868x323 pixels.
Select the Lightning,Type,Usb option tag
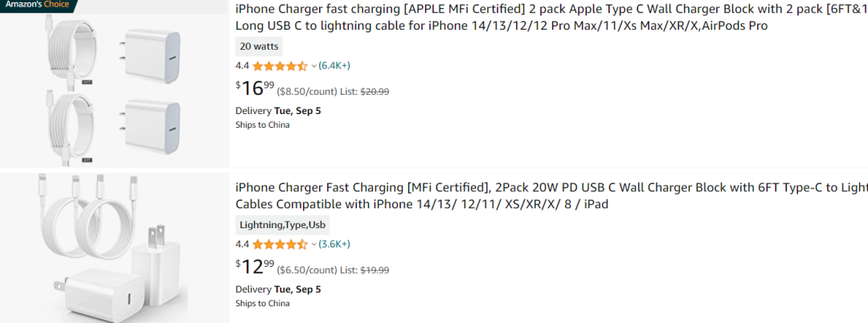point(282,225)
